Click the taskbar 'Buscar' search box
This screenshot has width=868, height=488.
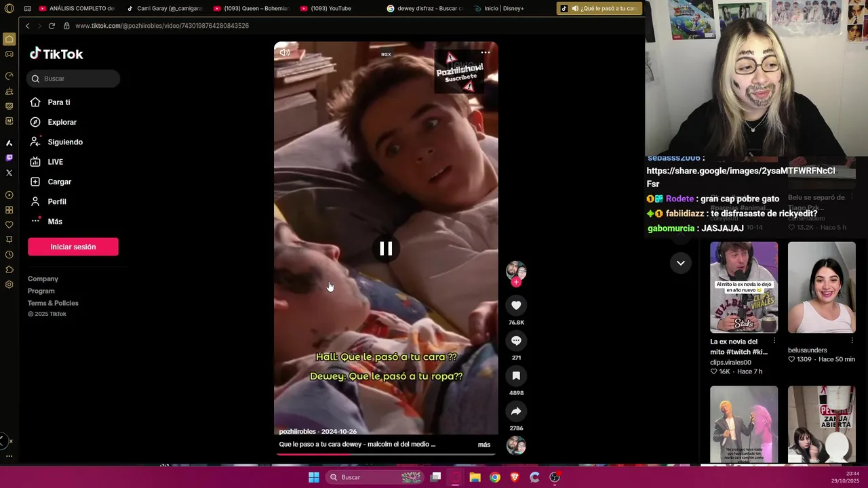coord(374,477)
